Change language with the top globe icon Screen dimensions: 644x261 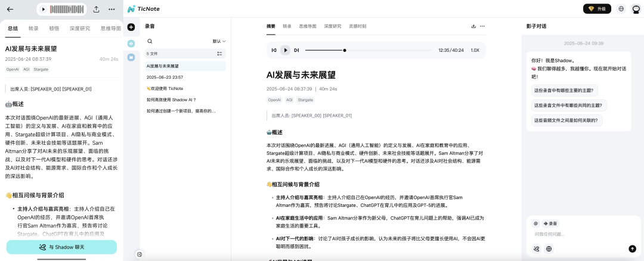[x=621, y=8]
